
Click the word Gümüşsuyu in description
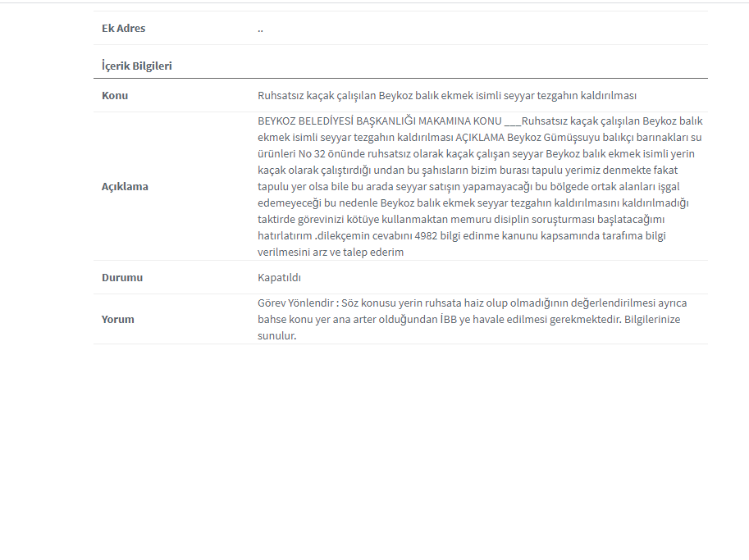[572, 138]
